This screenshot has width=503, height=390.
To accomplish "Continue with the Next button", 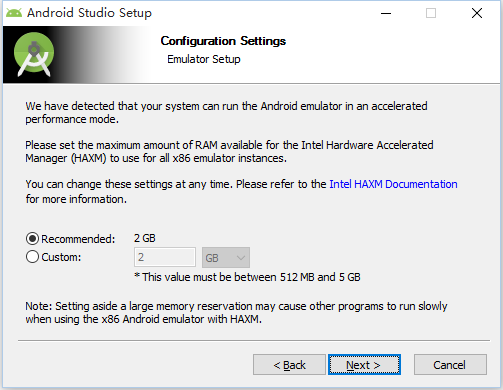I will click(x=364, y=365).
